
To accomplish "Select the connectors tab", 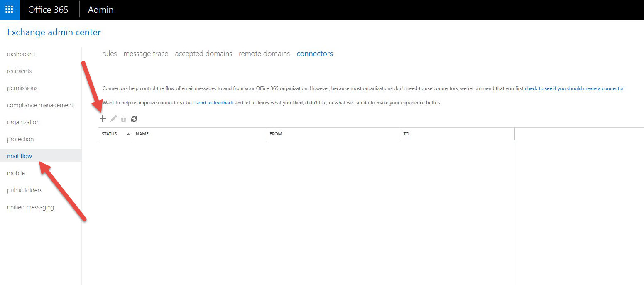I will (315, 54).
